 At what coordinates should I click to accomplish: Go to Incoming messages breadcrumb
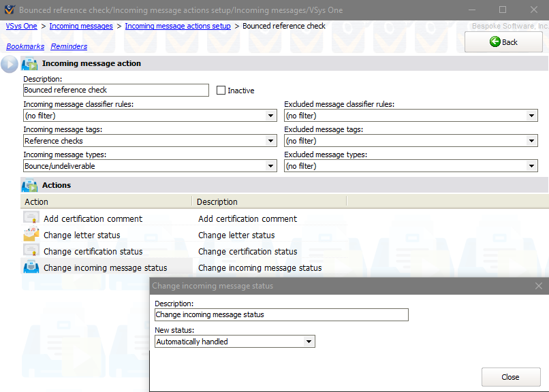[81, 26]
